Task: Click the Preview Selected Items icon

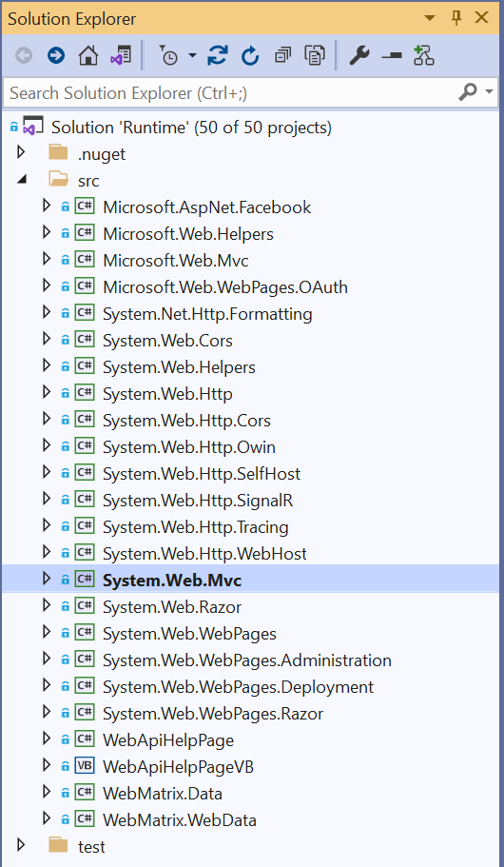Action: 392,56
